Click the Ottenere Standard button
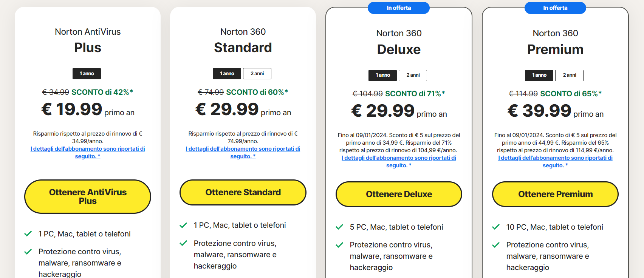Viewport: 644px width, 278px height. (x=243, y=192)
